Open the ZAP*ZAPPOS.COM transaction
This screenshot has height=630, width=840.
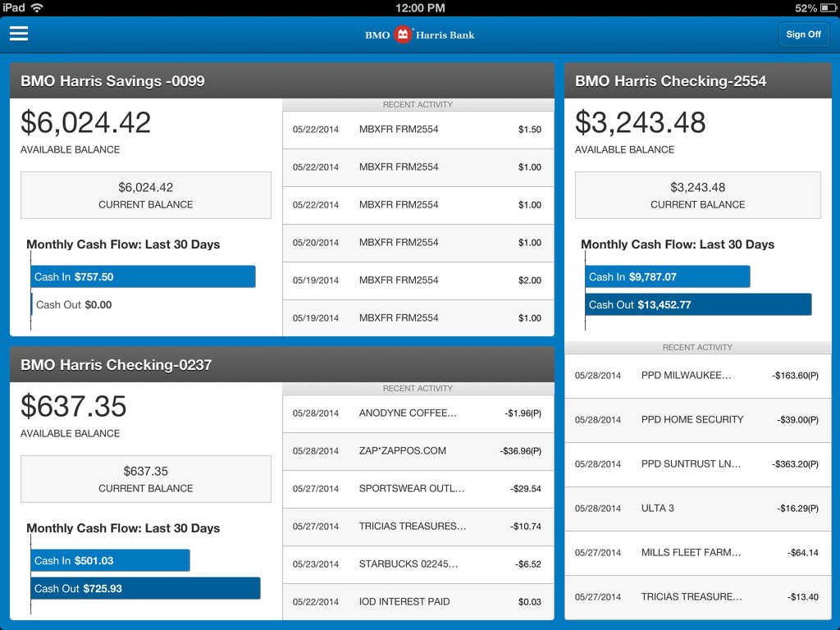(x=418, y=451)
